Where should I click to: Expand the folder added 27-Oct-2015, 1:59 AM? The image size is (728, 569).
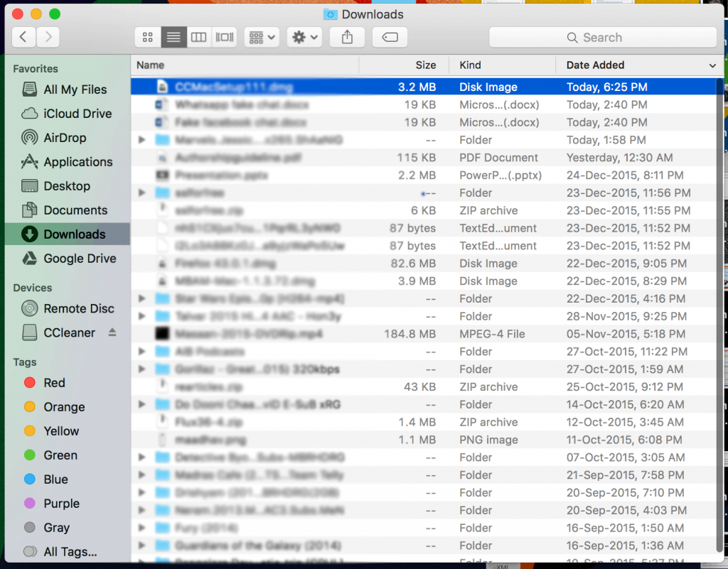(x=142, y=369)
